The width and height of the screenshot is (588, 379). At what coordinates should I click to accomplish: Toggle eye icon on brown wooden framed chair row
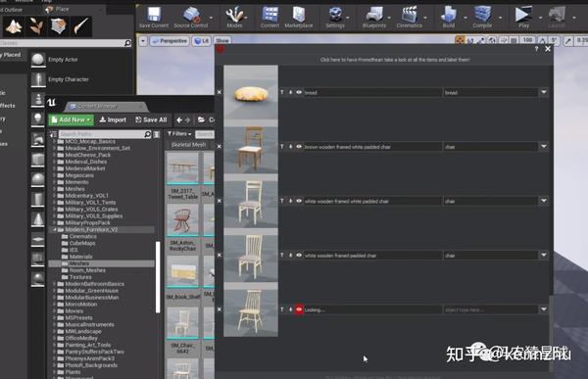(299, 147)
